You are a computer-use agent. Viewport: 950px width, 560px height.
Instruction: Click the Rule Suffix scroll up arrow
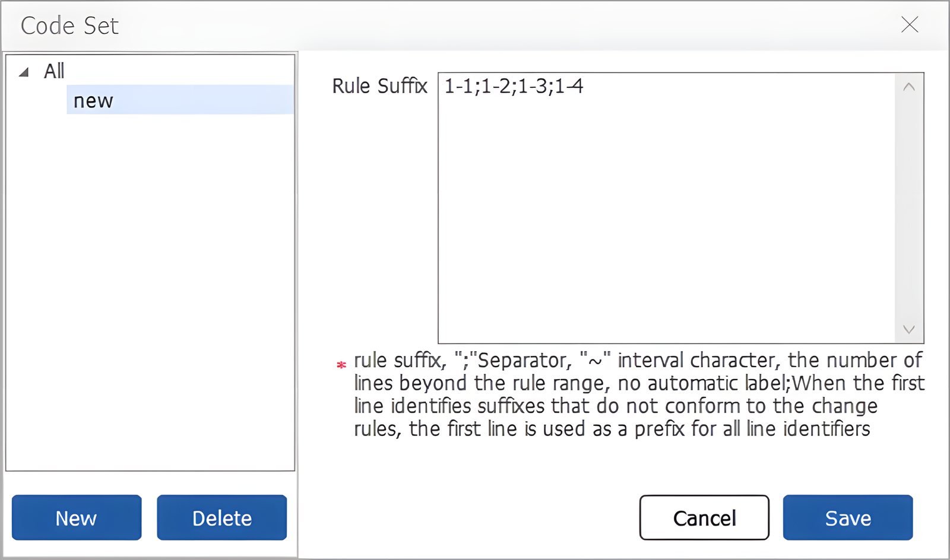click(909, 87)
